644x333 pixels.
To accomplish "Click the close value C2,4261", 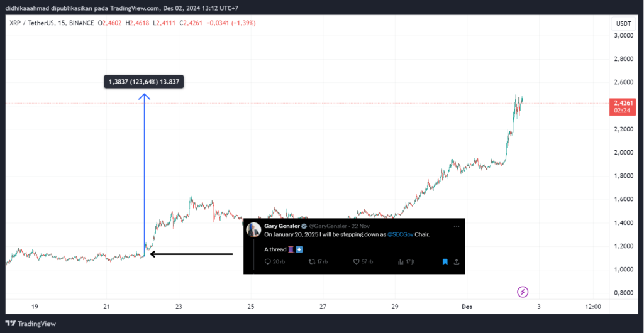I will tap(192, 23).
